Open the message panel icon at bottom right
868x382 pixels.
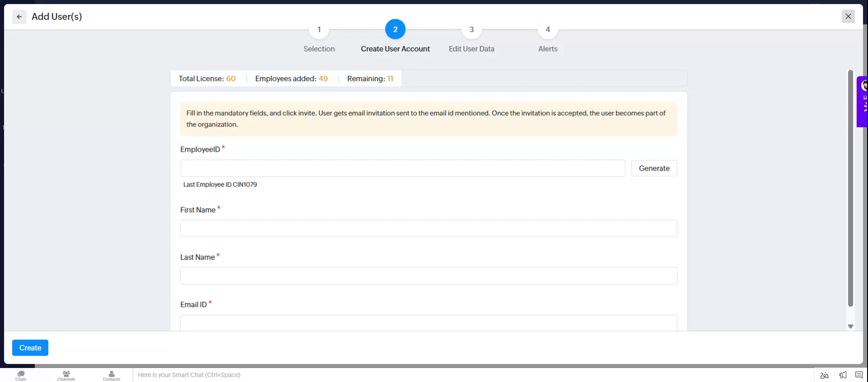coord(859,375)
